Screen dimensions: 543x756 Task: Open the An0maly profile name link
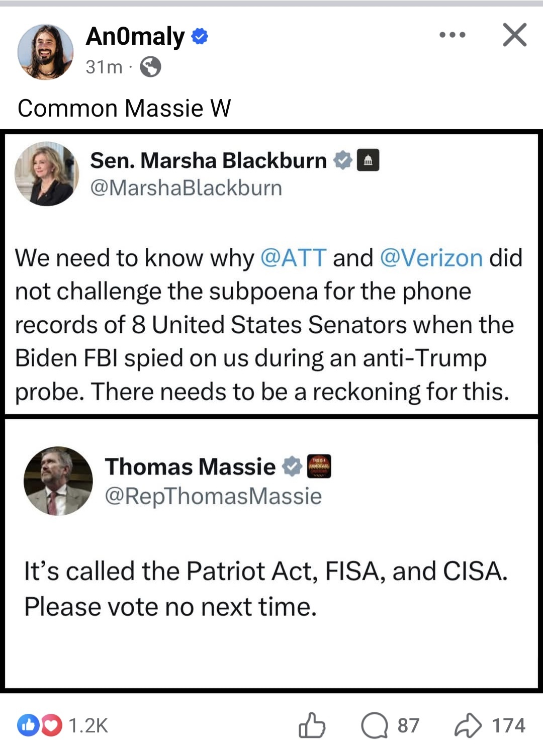point(135,37)
